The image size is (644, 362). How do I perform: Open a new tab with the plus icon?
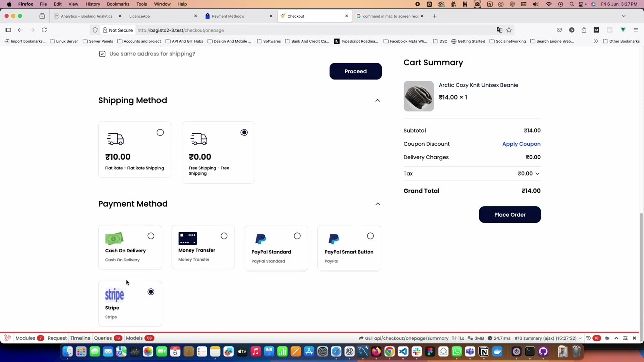(x=435, y=16)
